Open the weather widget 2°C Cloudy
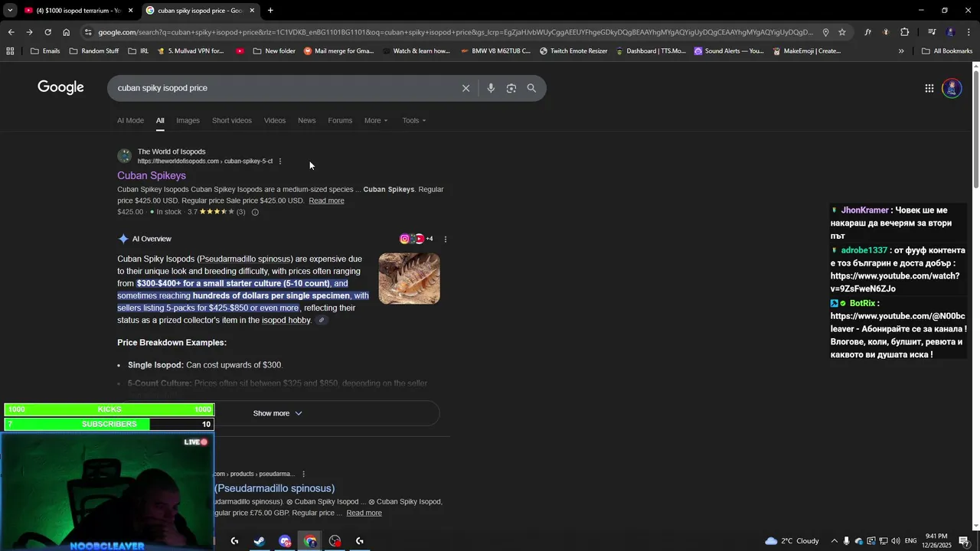The image size is (980, 551). coord(792,541)
